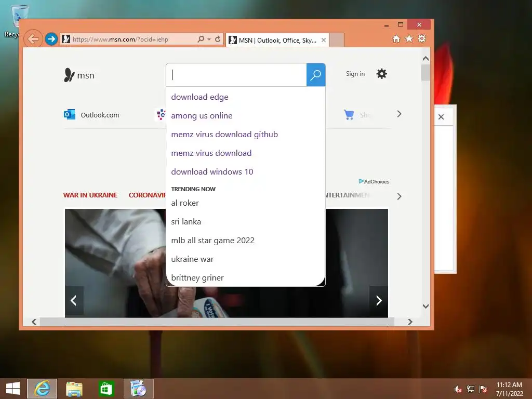Click the network tray icon
The image size is (532, 399).
coord(471,389)
